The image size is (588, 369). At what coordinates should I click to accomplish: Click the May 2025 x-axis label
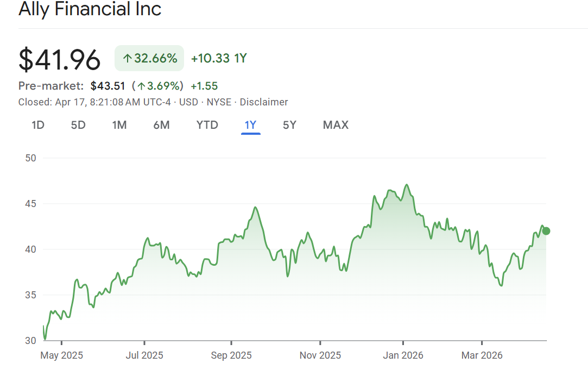click(62, 355)
